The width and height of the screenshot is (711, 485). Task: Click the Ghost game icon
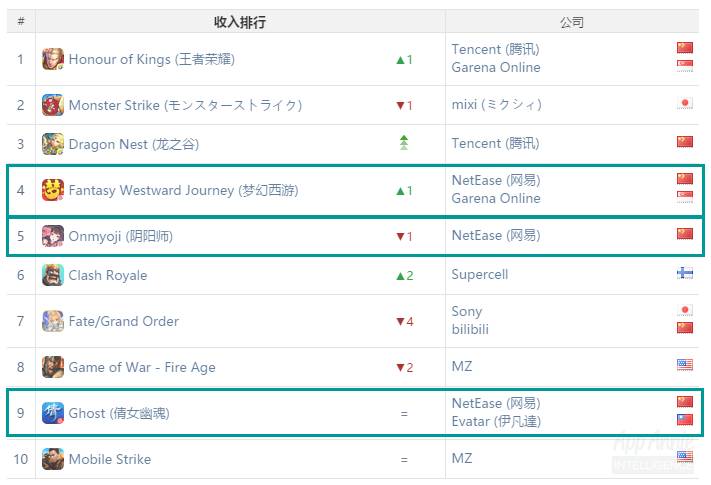pos(53,413)
